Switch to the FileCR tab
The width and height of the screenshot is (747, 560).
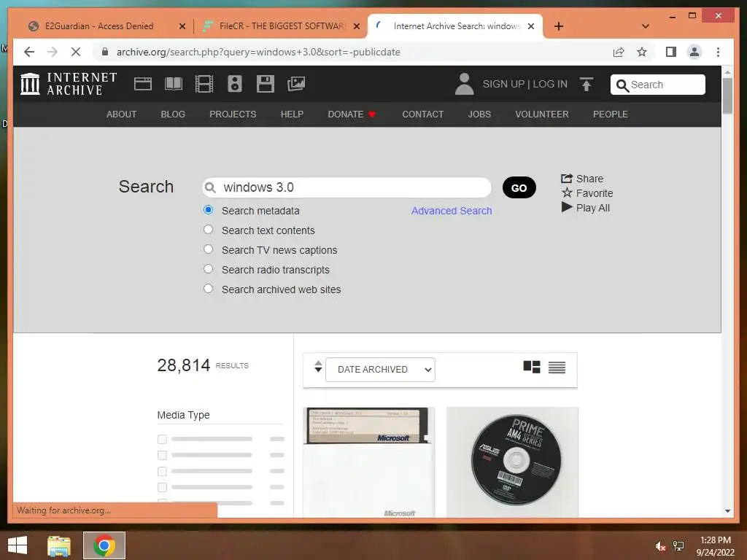click(282, 26)
